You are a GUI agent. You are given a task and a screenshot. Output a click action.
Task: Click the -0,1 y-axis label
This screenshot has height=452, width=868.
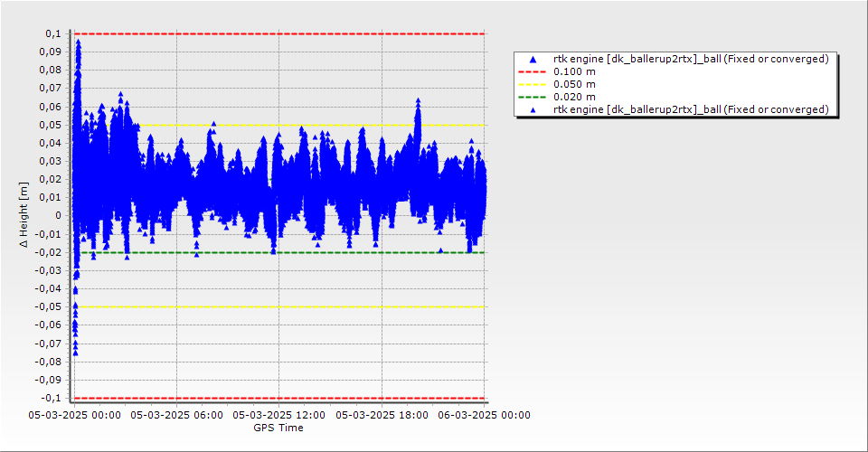(52, 398)
